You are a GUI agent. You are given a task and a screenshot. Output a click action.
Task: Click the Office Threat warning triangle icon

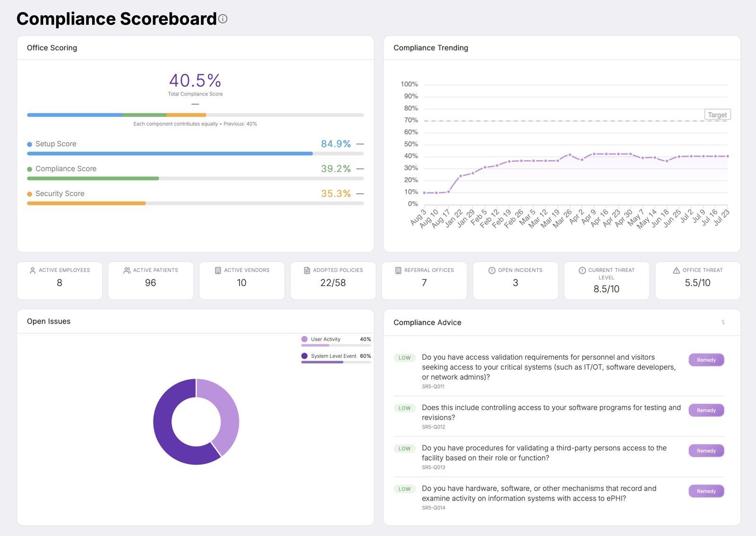click(676, 270)
